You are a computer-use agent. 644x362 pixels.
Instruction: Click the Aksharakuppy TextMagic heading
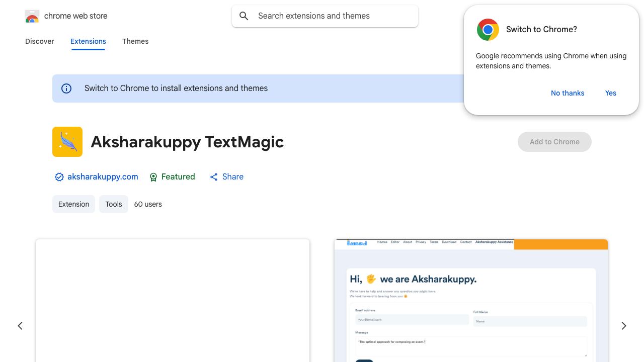(187, 142)
